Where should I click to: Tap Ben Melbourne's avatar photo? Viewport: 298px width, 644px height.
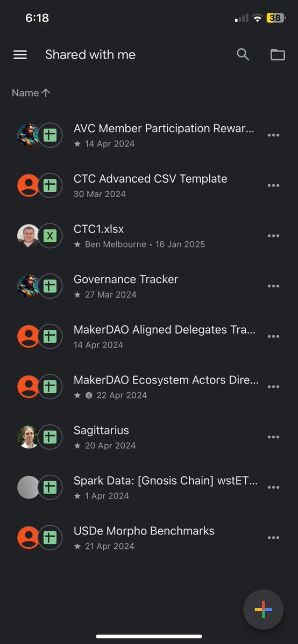click(29, 236)
